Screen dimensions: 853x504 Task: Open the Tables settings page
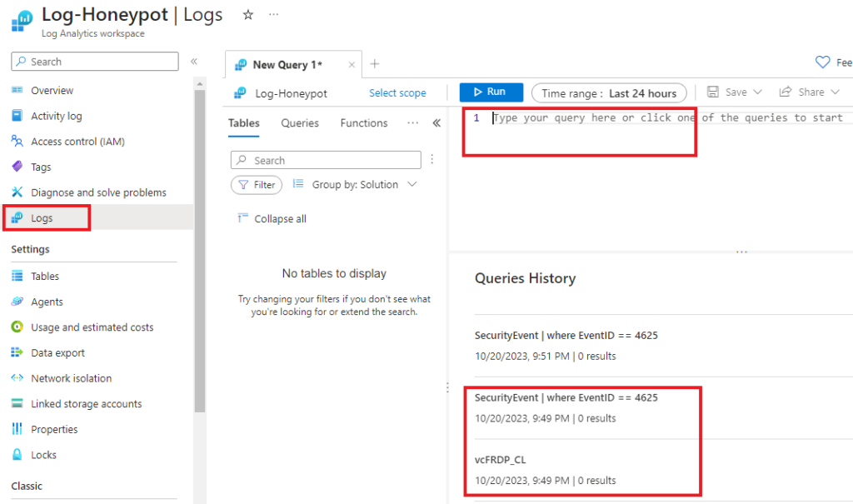tap(45, 277)
